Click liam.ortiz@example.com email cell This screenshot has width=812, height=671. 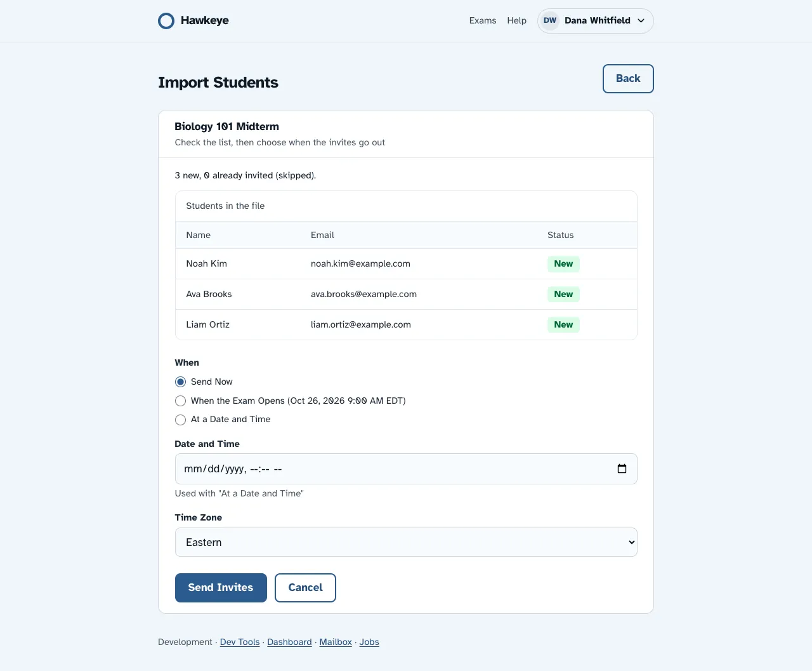[x=361, y=324]
